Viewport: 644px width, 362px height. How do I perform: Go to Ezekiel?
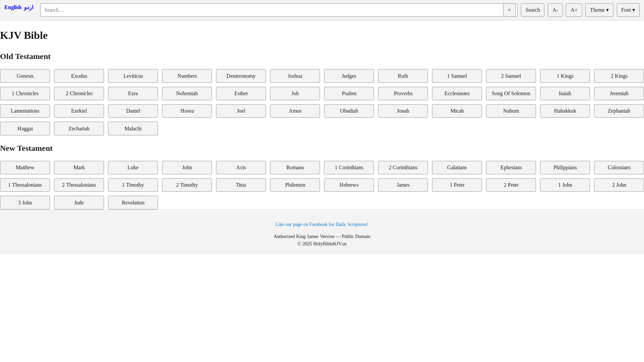(x=79, y=111)
